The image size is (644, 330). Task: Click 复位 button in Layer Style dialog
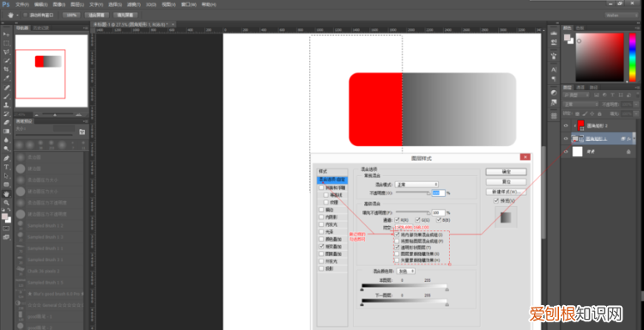coord(506,181)
